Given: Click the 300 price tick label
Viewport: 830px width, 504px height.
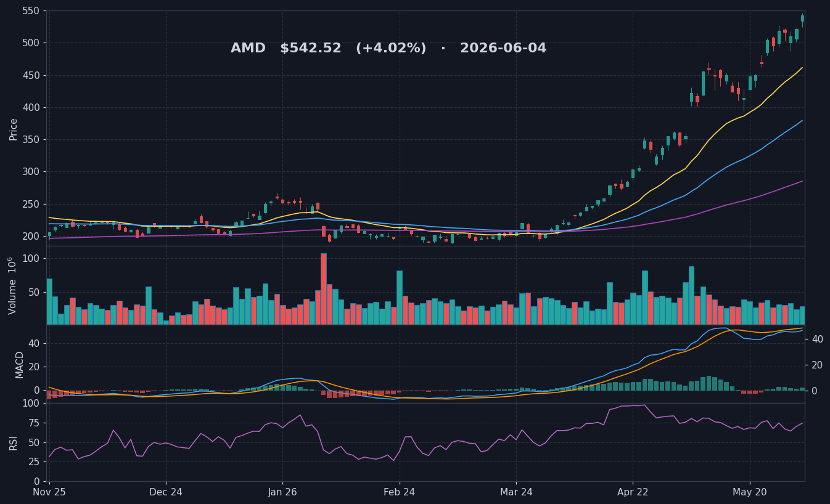Looking at the screenshot, I should click(30, 172).
